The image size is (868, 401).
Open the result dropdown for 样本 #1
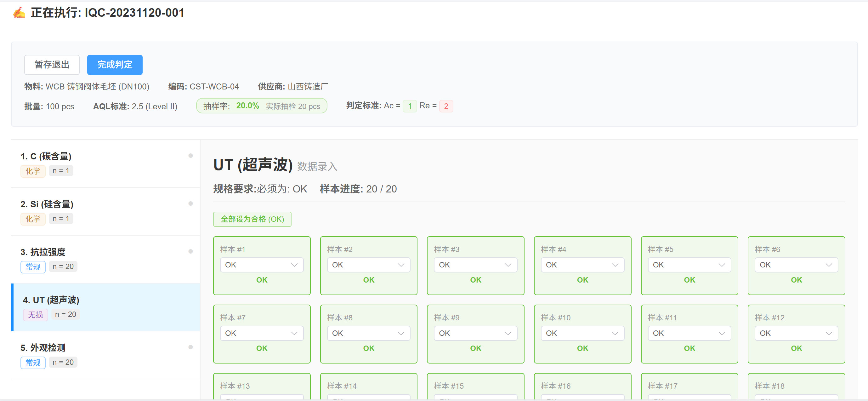262,265
